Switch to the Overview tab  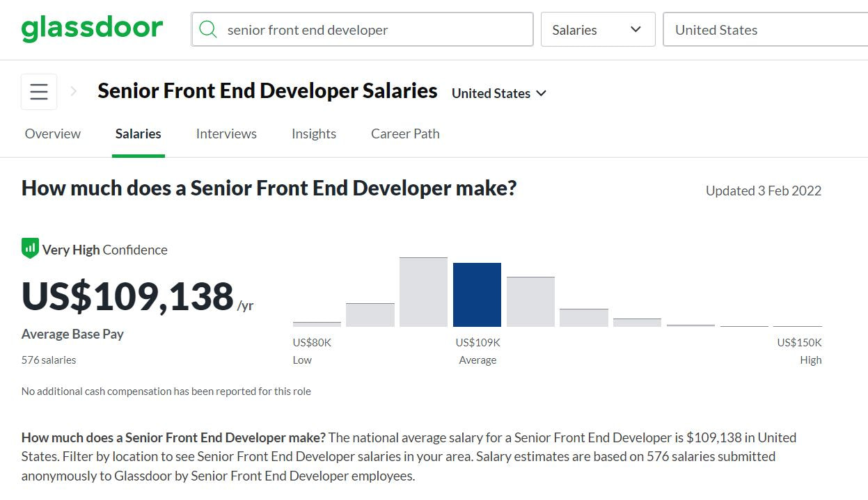[52, 134]
